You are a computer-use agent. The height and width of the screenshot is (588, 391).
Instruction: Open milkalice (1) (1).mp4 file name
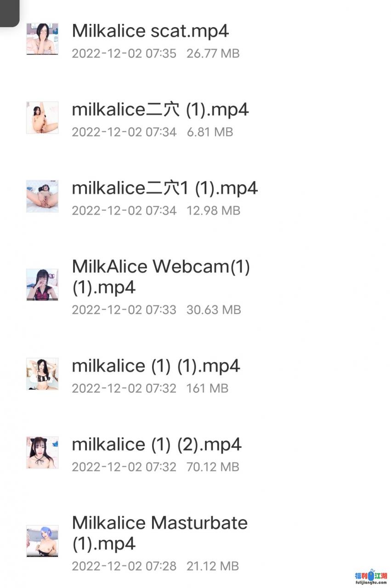[156, 366]
